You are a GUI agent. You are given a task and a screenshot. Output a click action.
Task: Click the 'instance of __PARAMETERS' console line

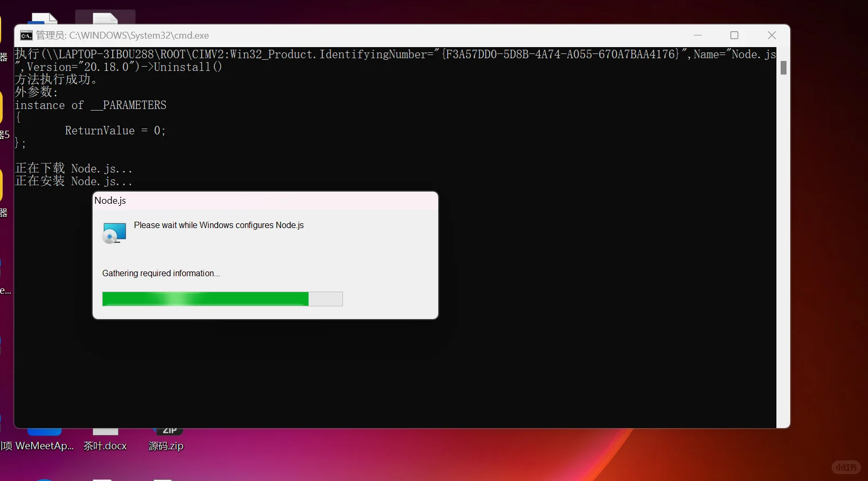pos(91,105)
